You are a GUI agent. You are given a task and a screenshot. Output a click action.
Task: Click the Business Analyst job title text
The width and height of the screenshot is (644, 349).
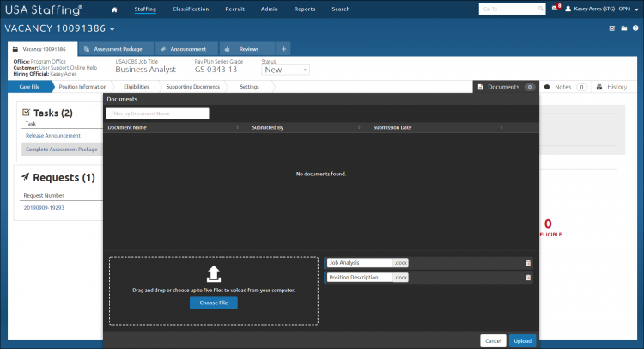tap(145, 70)
